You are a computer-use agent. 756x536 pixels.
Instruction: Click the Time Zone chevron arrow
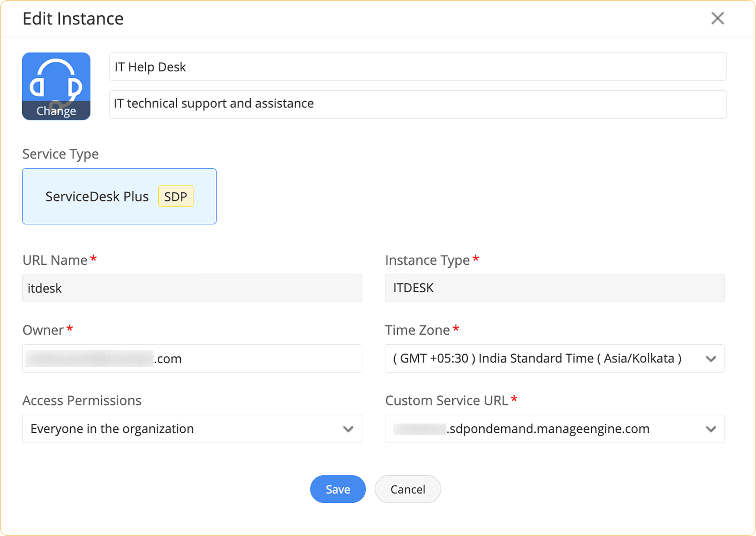click(711, 359)
